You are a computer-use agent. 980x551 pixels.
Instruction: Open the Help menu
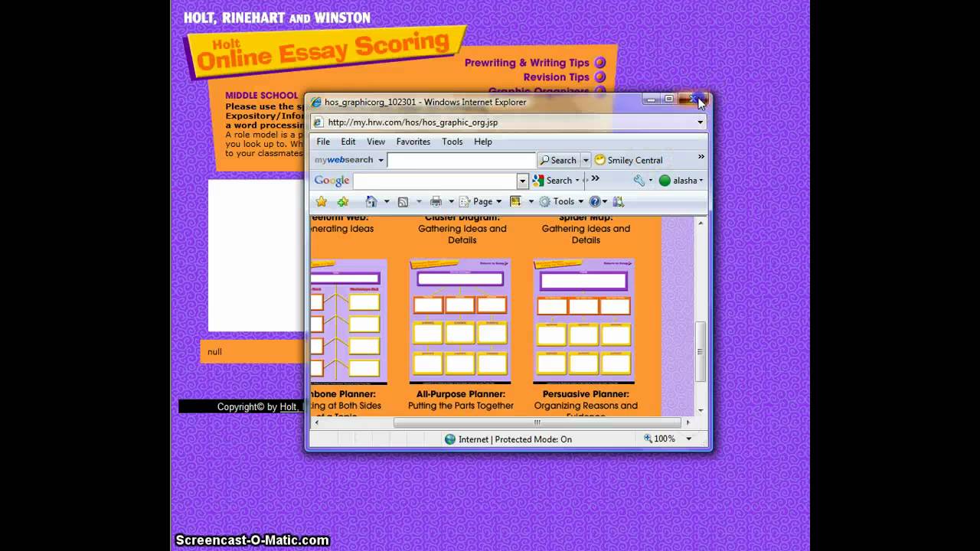483,142
